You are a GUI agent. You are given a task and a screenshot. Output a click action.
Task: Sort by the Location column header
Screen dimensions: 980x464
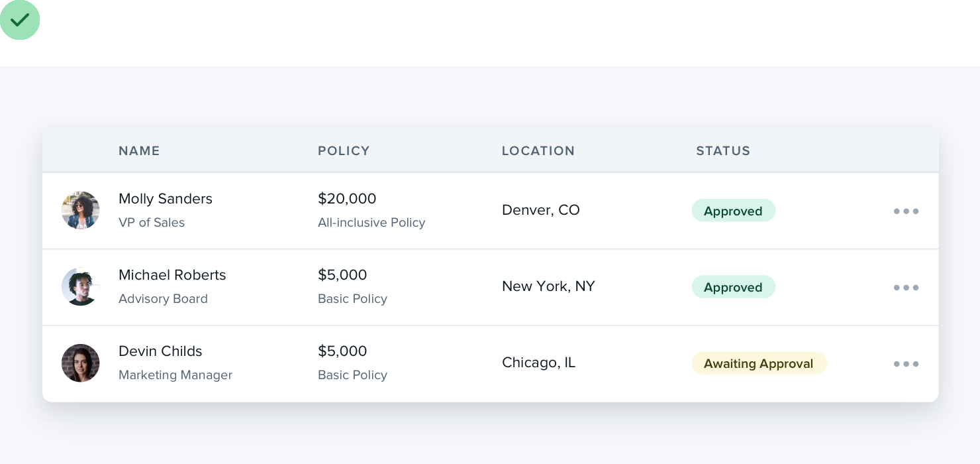[538, 151]
